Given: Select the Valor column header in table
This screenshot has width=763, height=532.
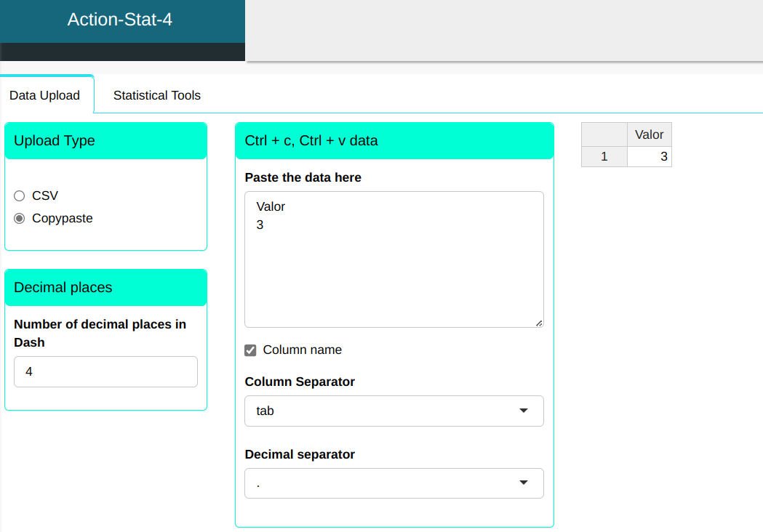Looking at the screenshot, I should pyautogui.click(x=649, y=134).
